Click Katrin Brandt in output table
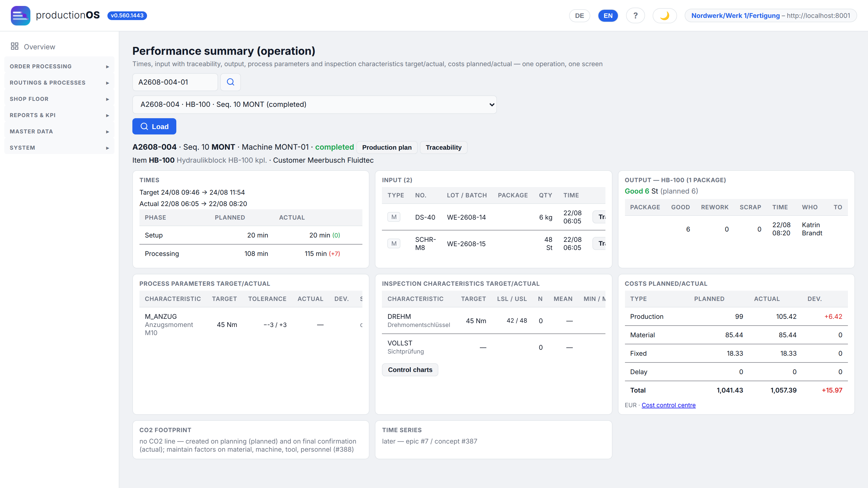 point(812,229)
